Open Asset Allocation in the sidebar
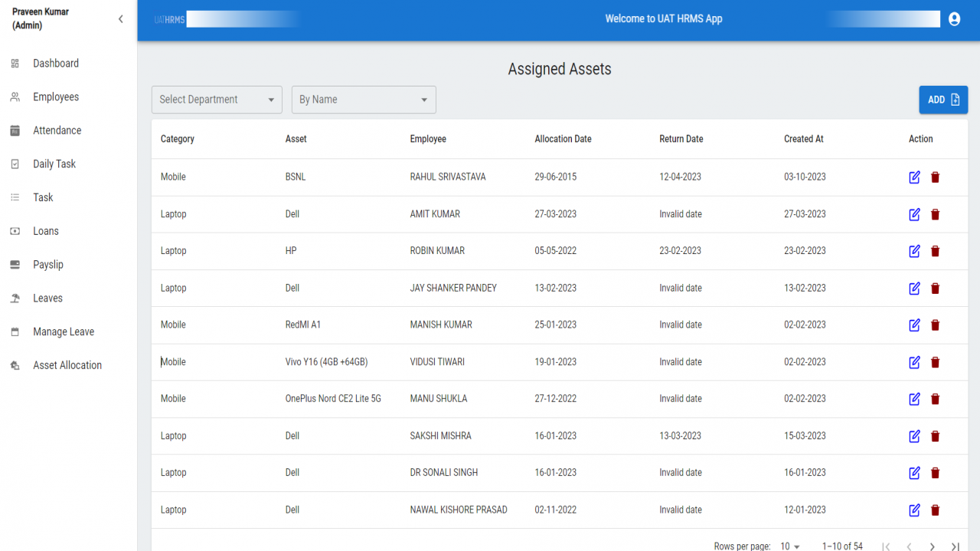Image resolution: width=980 pixels, height=551 pixels. 69,365
